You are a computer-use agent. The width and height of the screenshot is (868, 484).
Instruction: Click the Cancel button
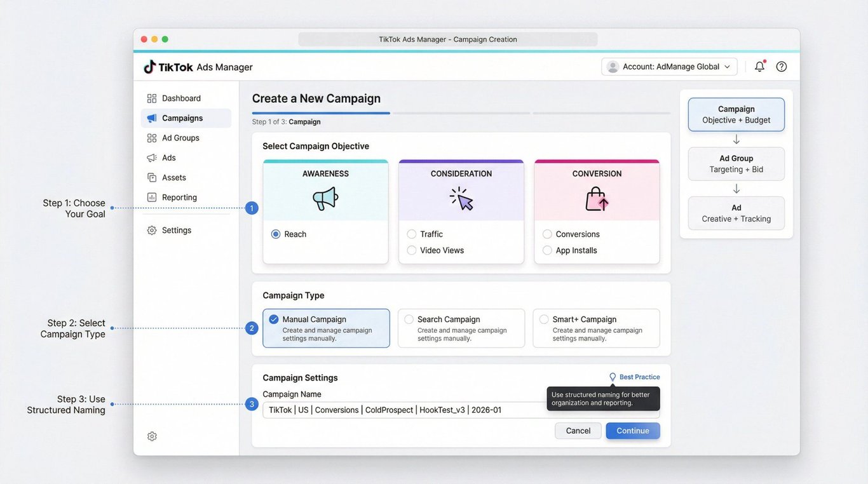click(x=578, y=431)
